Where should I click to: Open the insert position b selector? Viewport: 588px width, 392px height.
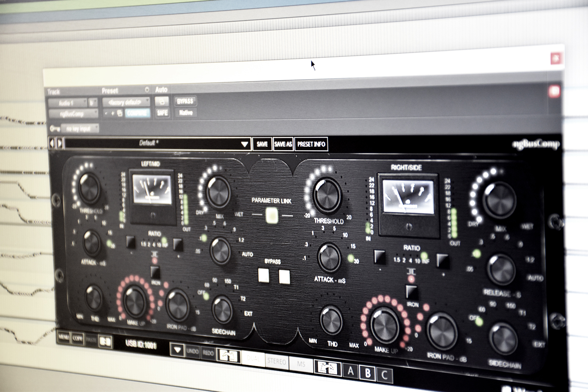[x=93, y=103]
